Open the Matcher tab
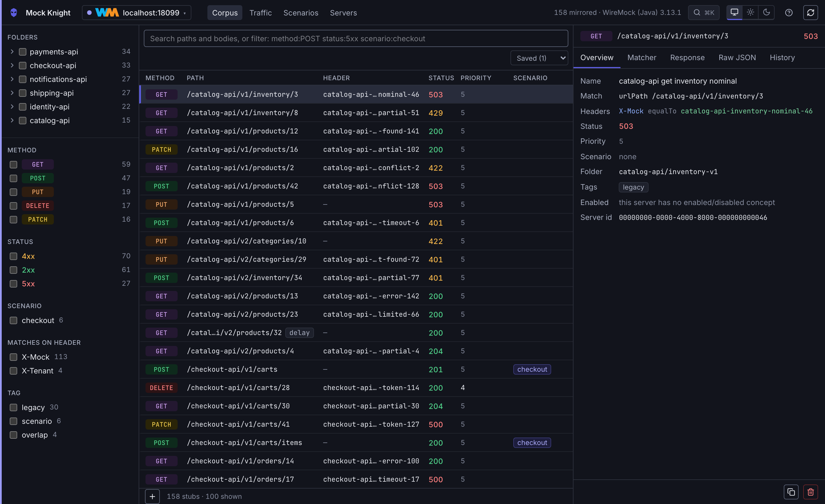Screen dimensions: 825x504 [x=641, y=58]
